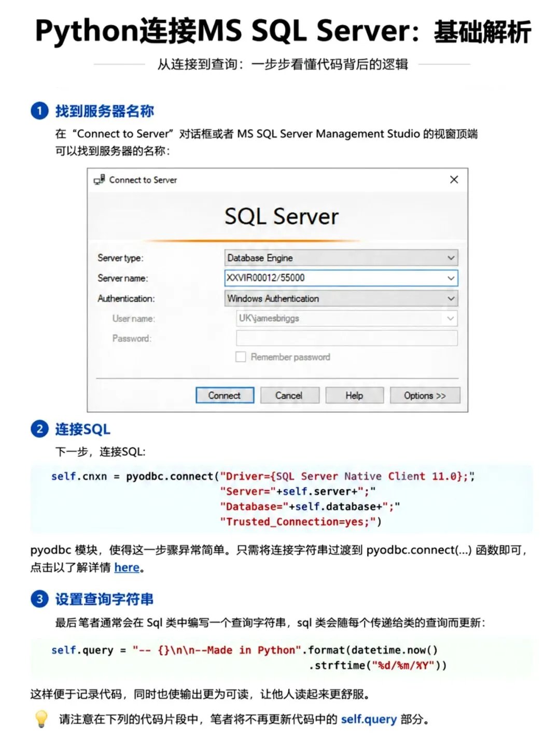Follow the 'here' hyperlink

[127, 568]
